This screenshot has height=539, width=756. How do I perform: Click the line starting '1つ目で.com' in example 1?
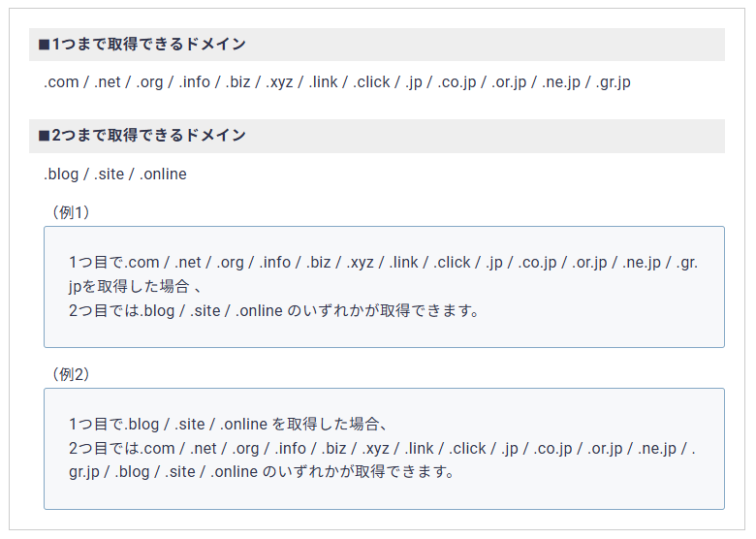pyautogui.click(x=383, y=263)
